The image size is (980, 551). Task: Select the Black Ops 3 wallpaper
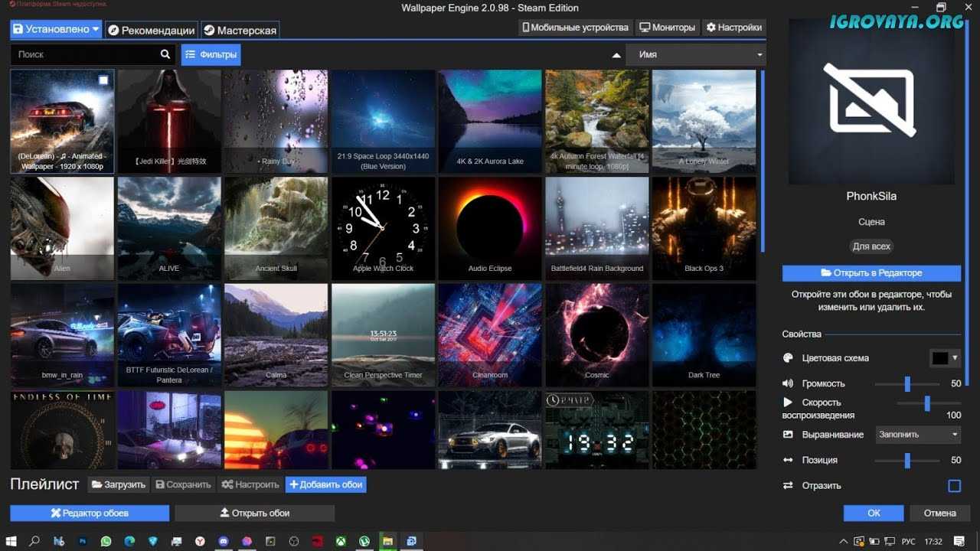pos(704,228)
